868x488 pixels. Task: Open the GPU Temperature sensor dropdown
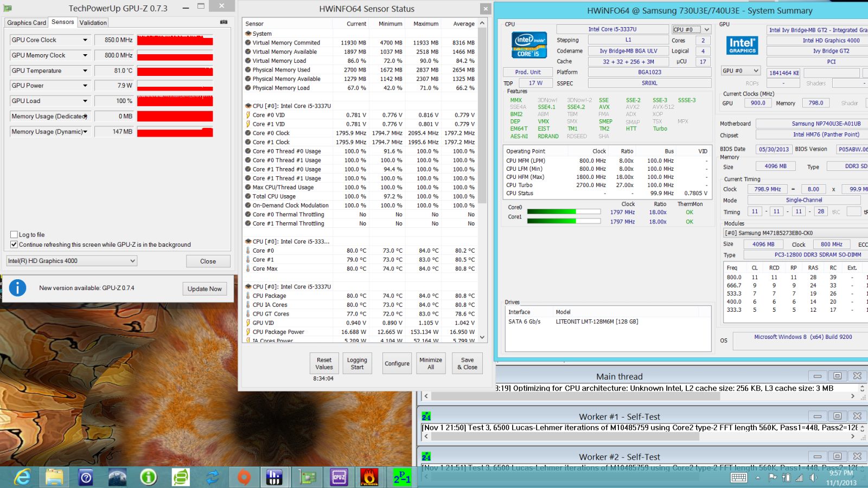point(85,70)
